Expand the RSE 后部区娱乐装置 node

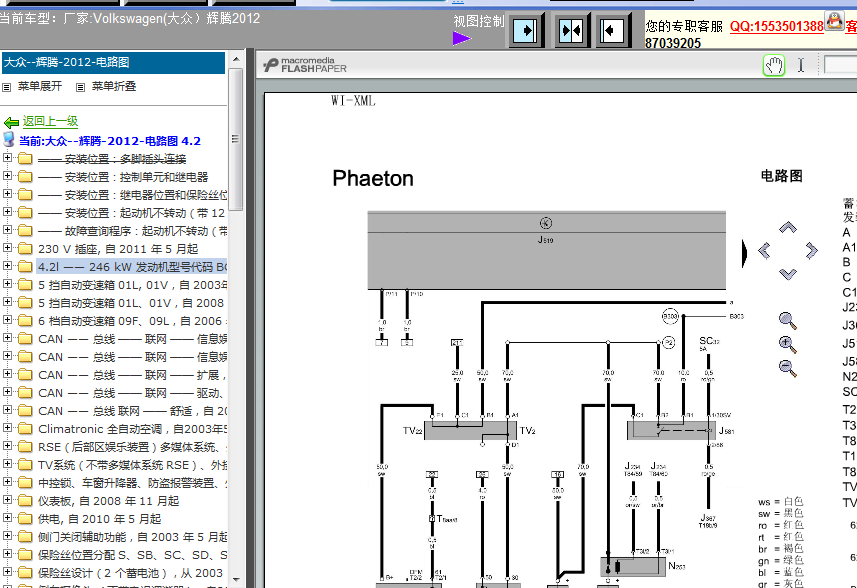(x=7, y=446)
